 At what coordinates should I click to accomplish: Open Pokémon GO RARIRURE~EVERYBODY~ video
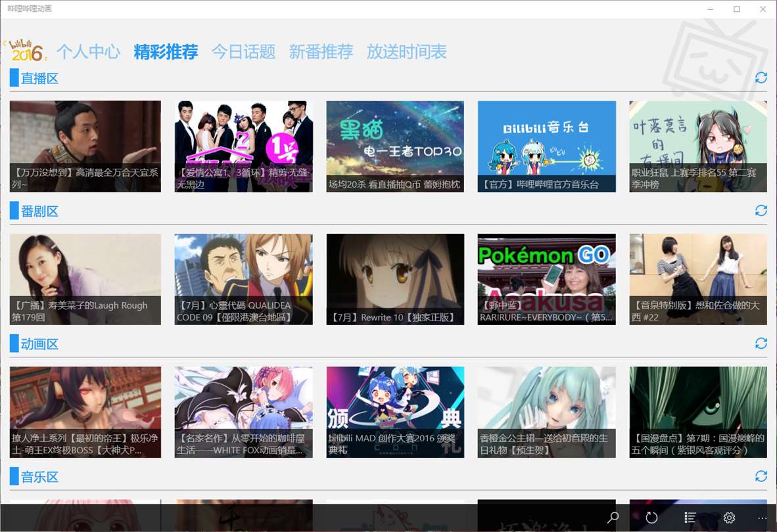546,279
